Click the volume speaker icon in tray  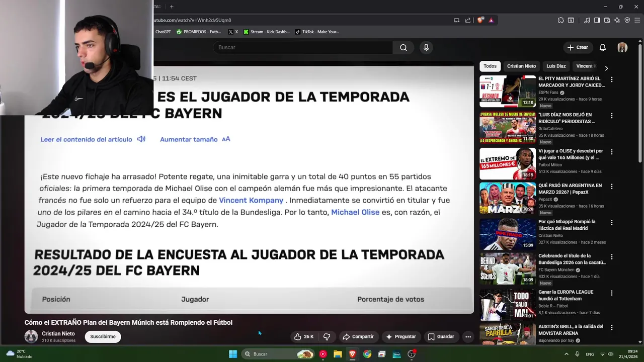coord(610,354)
